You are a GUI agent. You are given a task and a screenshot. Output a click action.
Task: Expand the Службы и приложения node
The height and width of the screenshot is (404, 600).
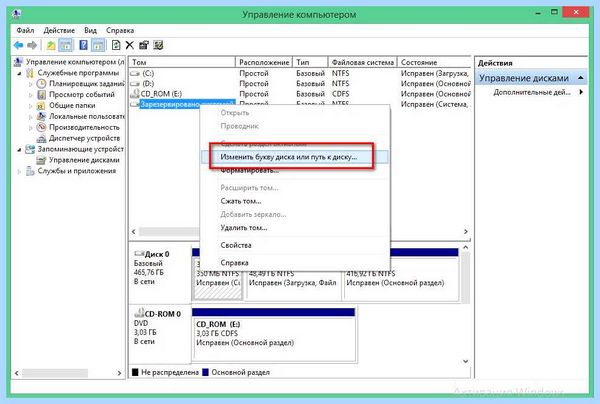[x=20, y=171]
